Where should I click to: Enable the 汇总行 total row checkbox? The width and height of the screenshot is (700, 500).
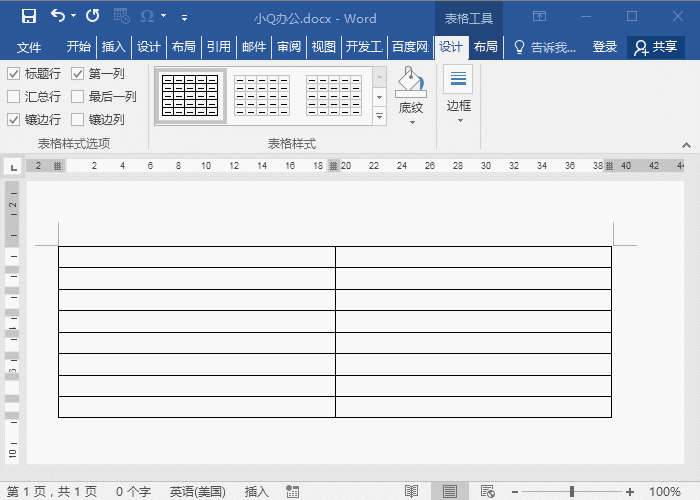coord(13,96)
